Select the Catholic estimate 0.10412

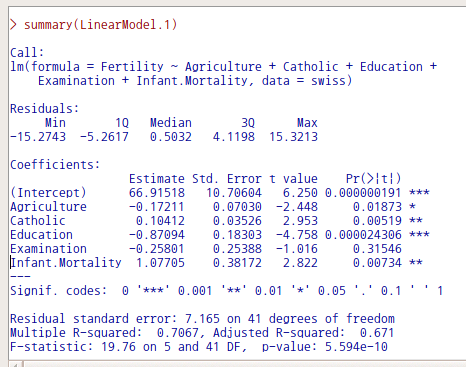[160, 221]
